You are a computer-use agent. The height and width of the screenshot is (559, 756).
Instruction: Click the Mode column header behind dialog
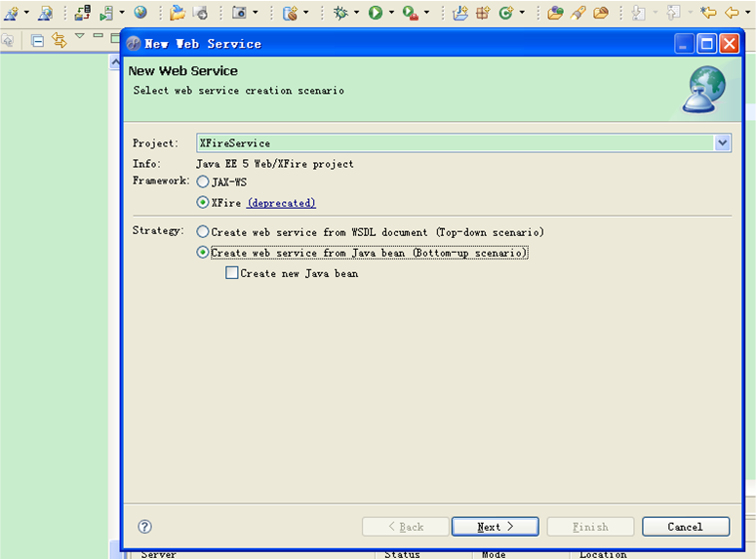click(494, 555)
